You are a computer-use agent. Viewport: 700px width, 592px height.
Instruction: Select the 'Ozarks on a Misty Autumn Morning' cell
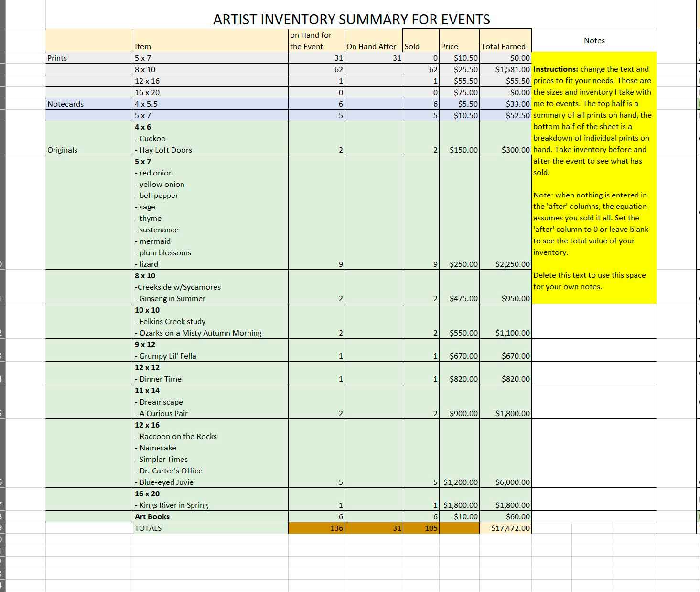[x=200, y=333]
